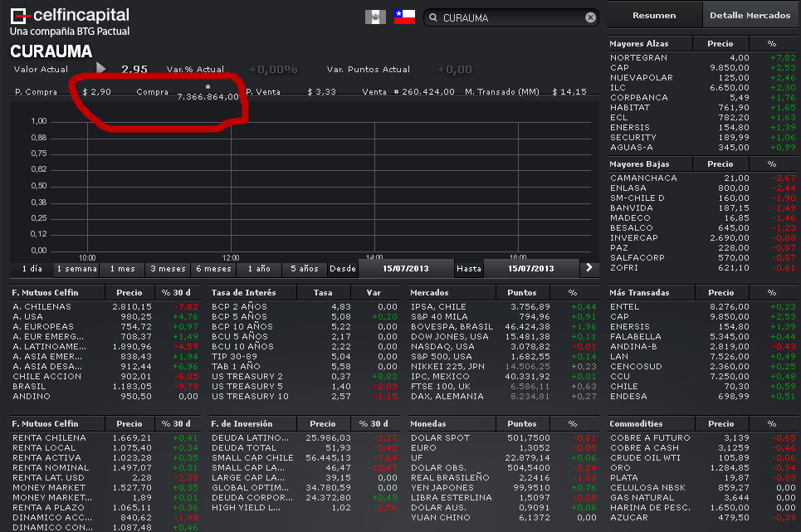Viewport: 801px width, 532px height.
Task: Select the 1 día chart range
Action: [32, 269]
